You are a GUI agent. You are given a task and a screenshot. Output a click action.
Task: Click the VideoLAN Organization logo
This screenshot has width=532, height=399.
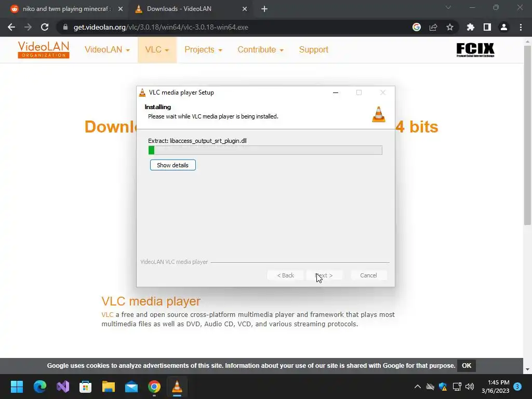tap(44, 49)
